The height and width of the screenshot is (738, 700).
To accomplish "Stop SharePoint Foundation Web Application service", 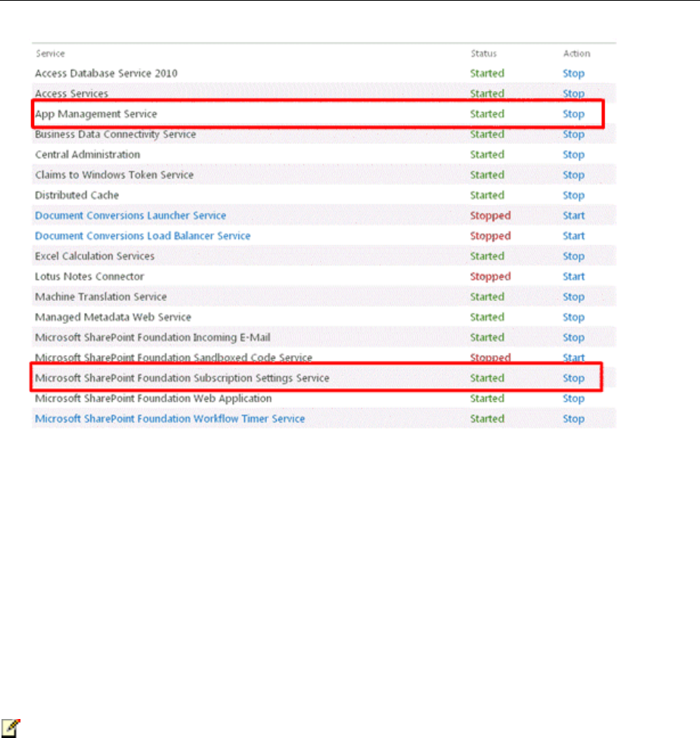I will click(x=573, y=399).
